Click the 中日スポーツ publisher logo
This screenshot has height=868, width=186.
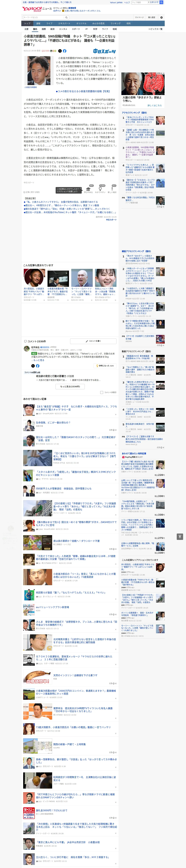tap(104, 51)
